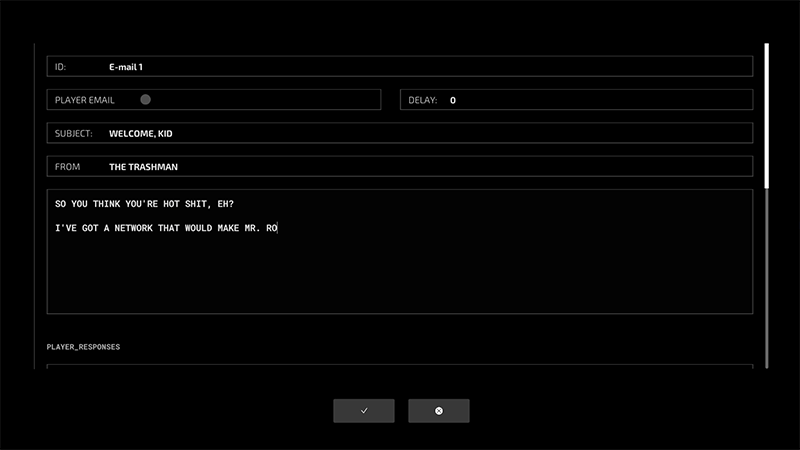Click the PLAYER EMAIL label text
Image resolution: width=800 pixels, height=450 pixels.
click(85, 100)
